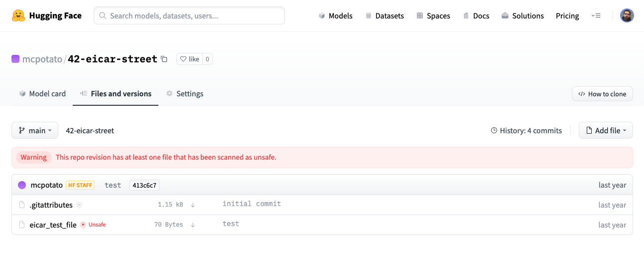Open the Settings tab
Viewport: 644px width, 253px height.
tap(185, 94)
